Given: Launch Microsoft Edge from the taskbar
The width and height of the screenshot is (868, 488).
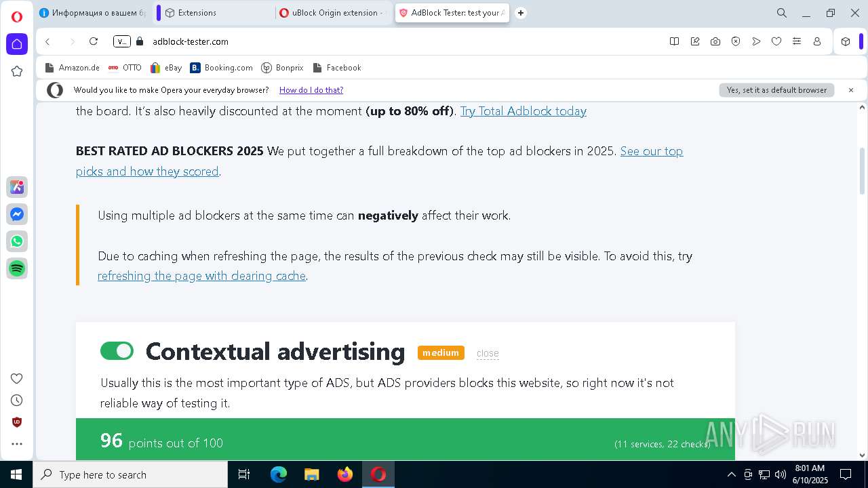Looking at the screenshot, I should (279, 474).
